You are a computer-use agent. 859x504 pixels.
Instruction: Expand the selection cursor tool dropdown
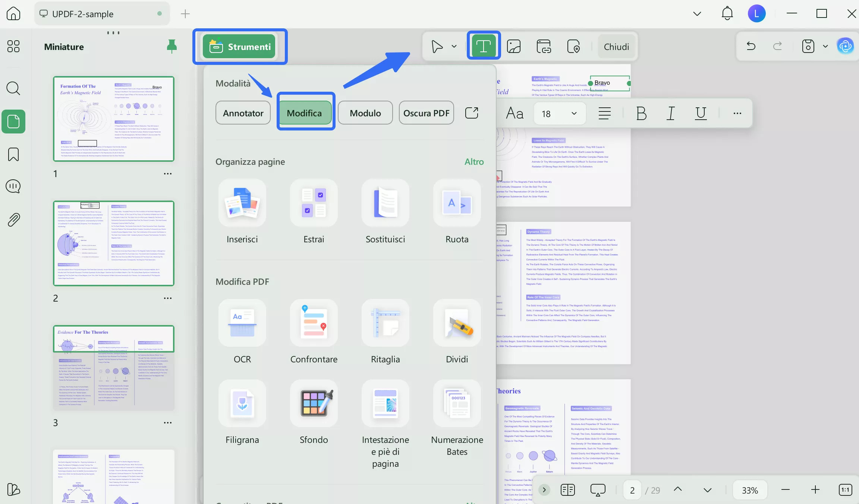tap(454, 47)
